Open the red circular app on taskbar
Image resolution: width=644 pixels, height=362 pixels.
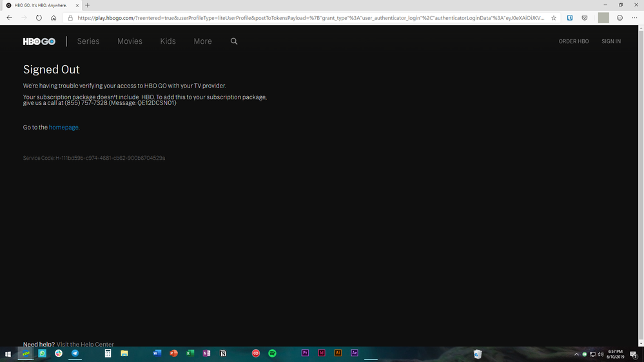(256, 354)
